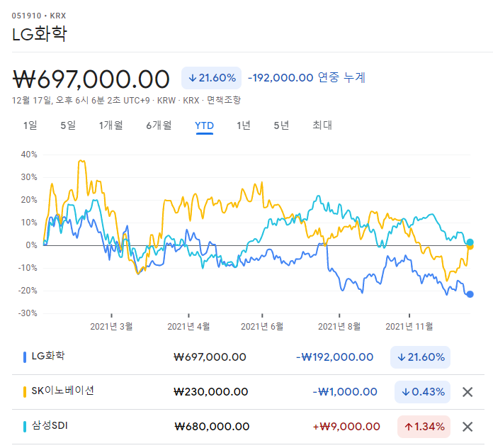Click the SK이노베이션 yellow color marker

(25, 392)
